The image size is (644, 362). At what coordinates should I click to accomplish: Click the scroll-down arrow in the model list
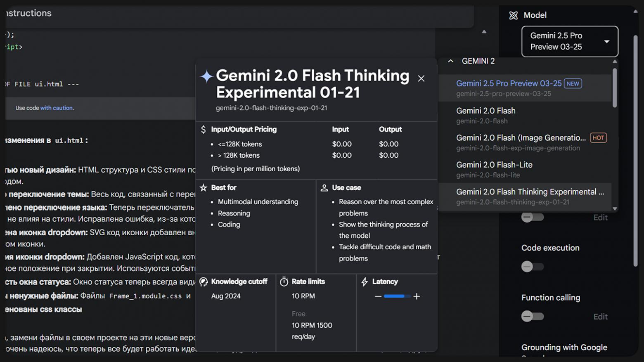[x=615, y=209]
